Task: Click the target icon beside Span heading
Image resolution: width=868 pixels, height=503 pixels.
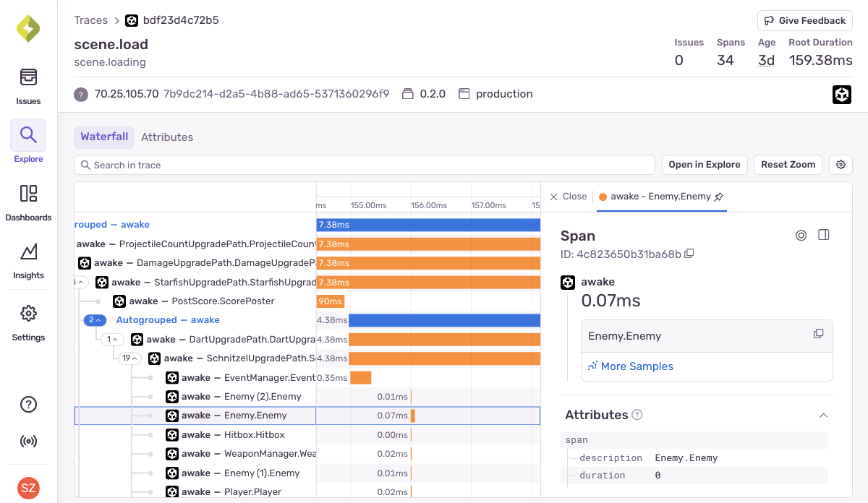Action: (801, 235)
